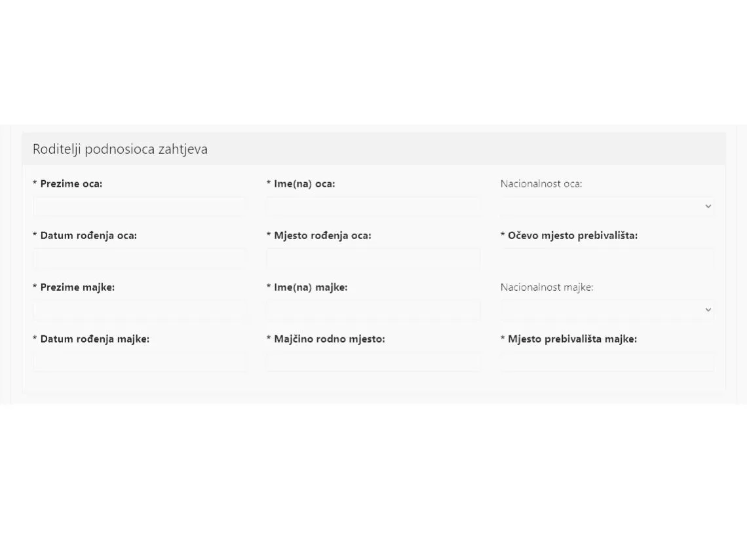747x560 pixels.
Task: Click the 'Nacionalnost oca:' label text
Action: [x=541, y=184]
